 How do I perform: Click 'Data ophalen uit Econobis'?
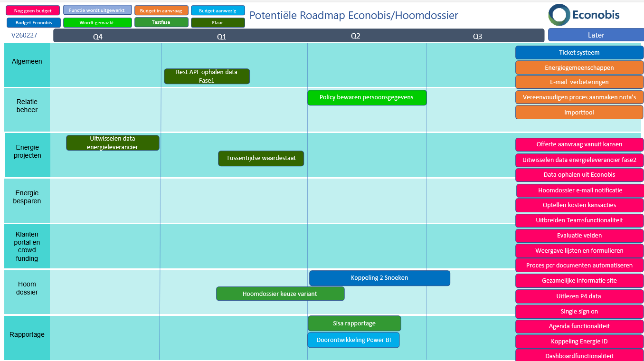(579, 175)
